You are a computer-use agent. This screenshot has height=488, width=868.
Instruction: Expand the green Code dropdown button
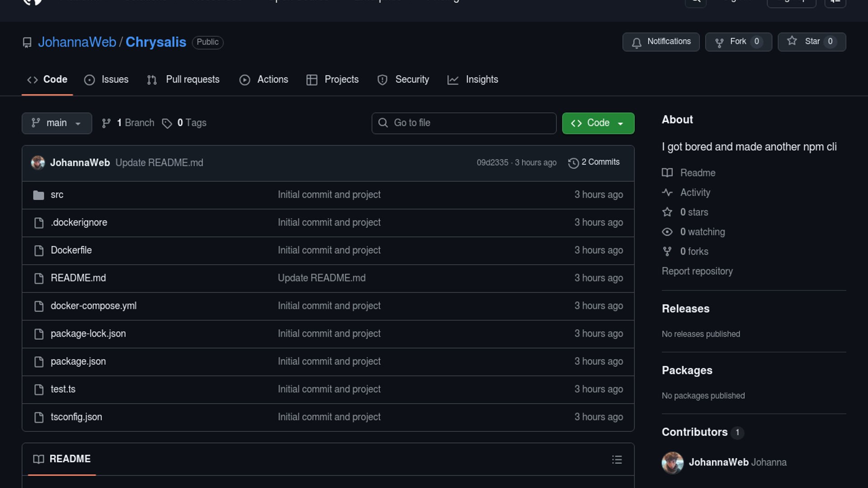(598, 123)
